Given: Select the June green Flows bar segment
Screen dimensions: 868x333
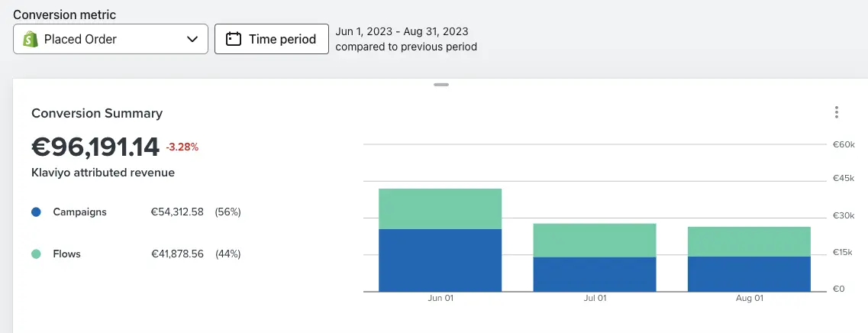Looking at the screenshot, I should [440, 209].
